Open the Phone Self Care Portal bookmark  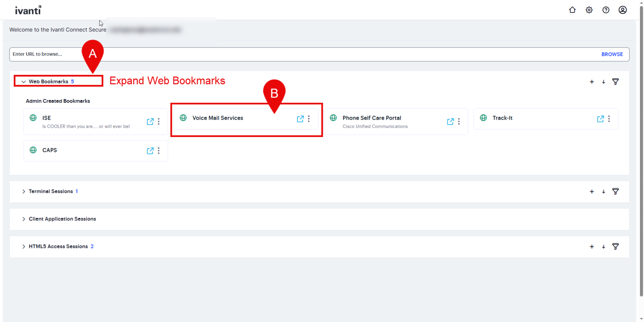372,118
